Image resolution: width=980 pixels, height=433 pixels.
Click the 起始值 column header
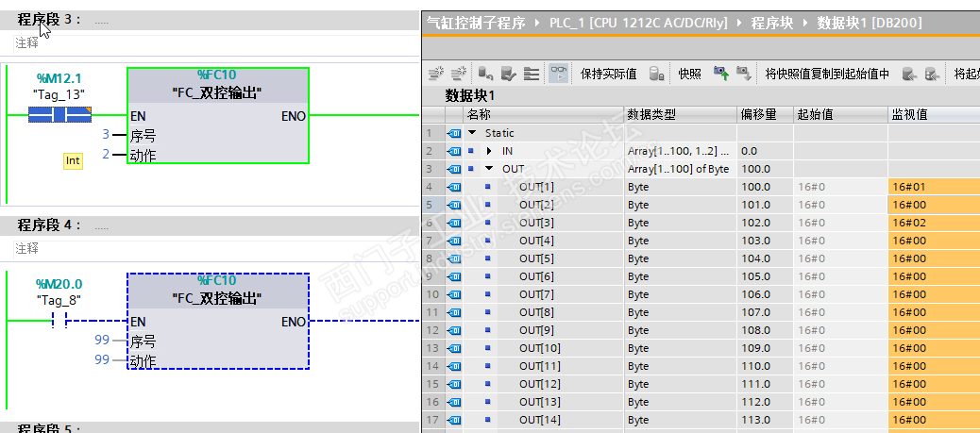pos(840,114)
